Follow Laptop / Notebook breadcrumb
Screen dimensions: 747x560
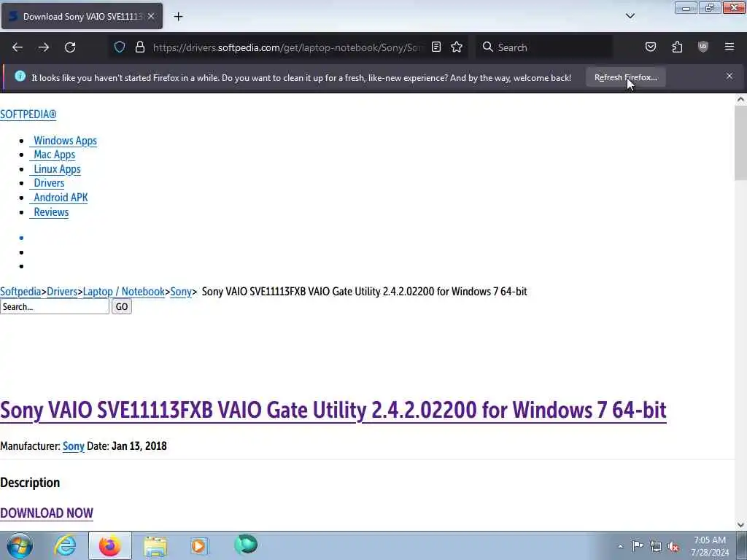(123, 292)
